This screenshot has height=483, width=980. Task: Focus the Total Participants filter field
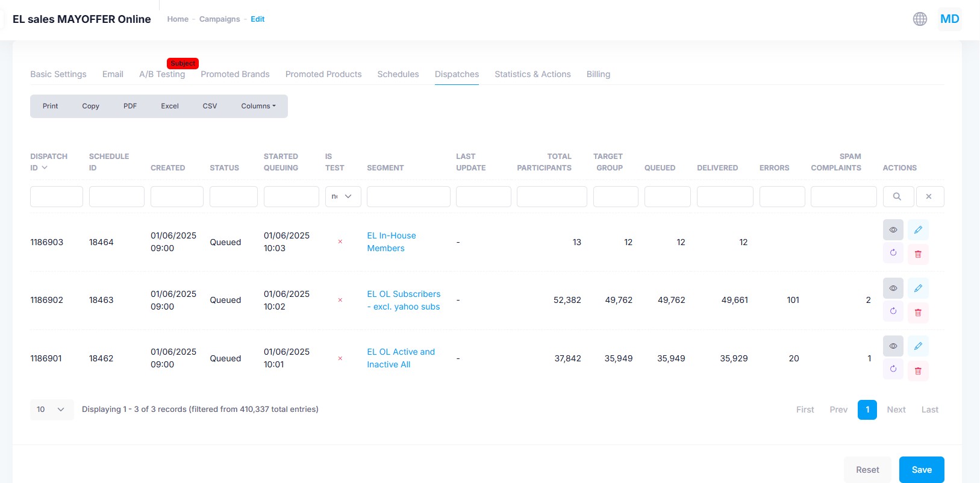pos(552,196)
